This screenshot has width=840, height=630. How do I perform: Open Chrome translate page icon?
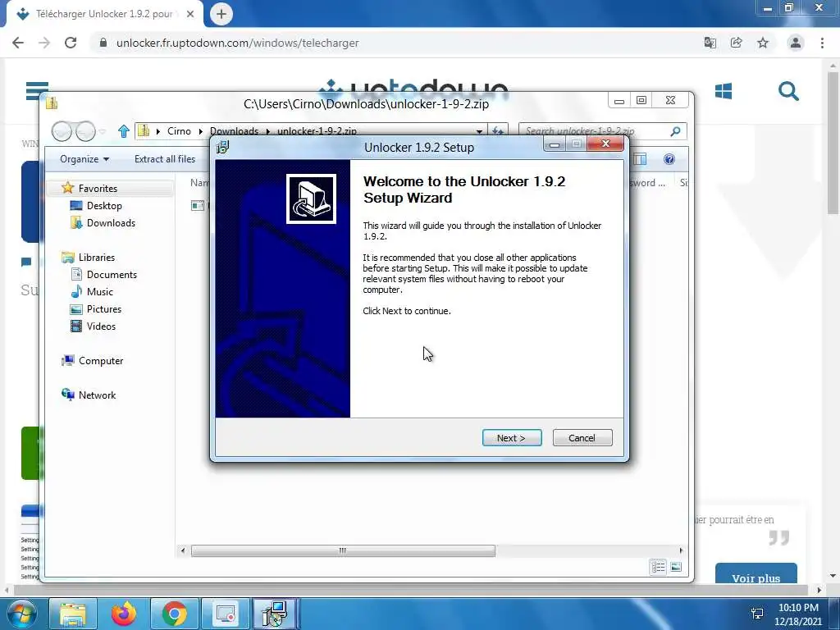tap(710, 43)
